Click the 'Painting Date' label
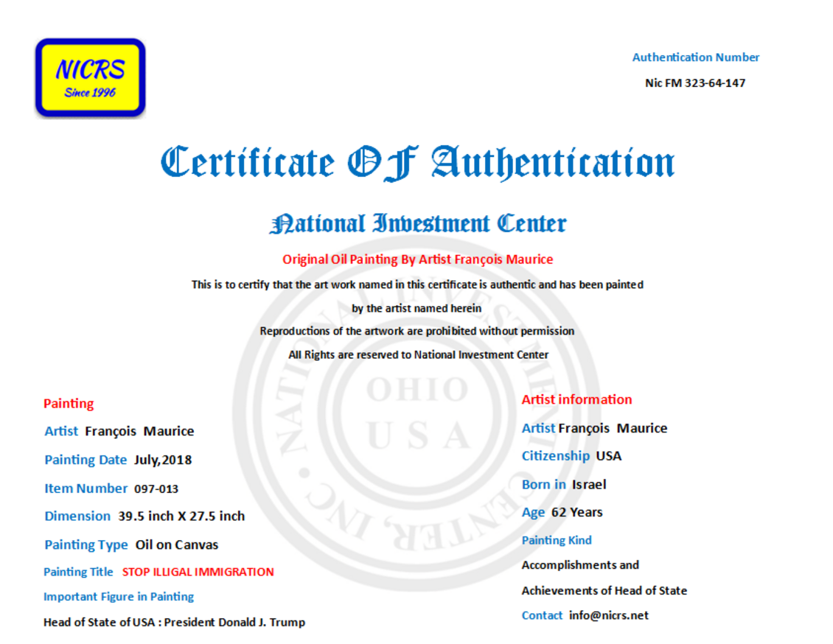The image size is (833, 644). tap(86, 460)
